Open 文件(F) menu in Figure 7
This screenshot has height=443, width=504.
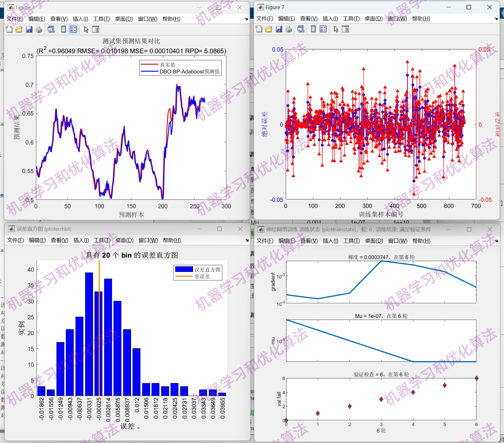tap(265, 19)
